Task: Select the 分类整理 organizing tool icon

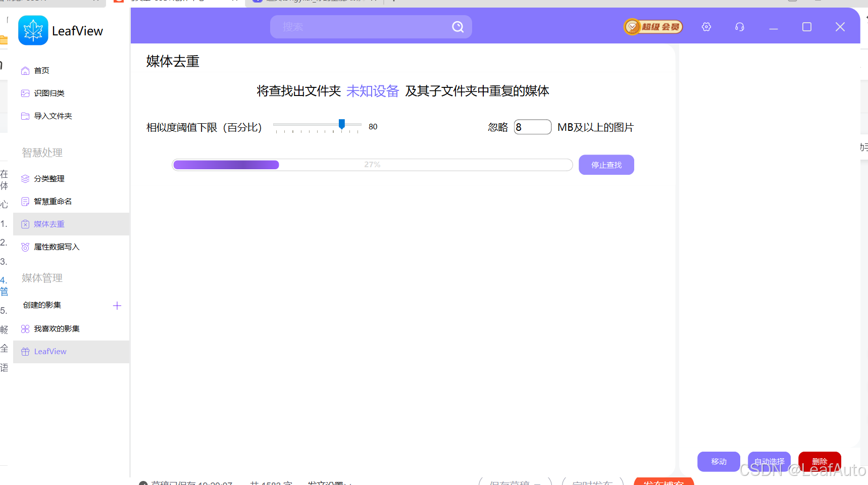Action: (x=25, y=178)
